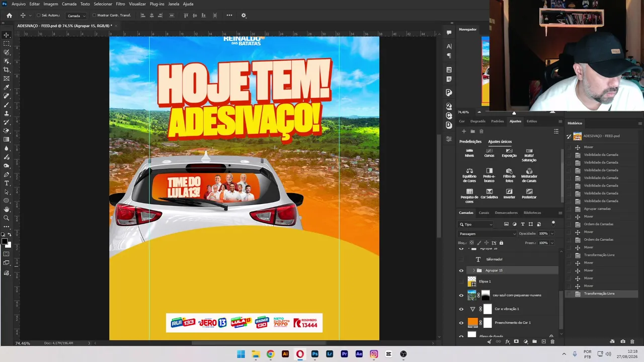Image resolution: width=644 pixels, height=362 pixels.
Task: Hide the ceu-azul-com-pequenas-nuvens layer
Action: [461, 295]
